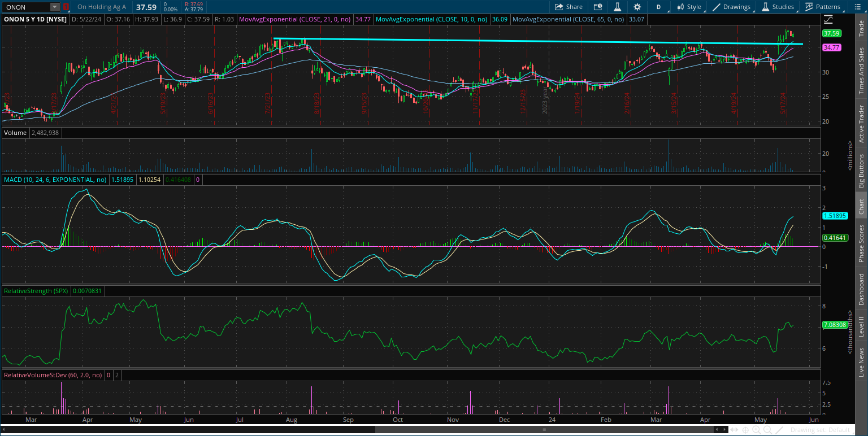868x436 pixels.
Task: Click the RelativeStrength (SPX) label
Action: [36, 291]
